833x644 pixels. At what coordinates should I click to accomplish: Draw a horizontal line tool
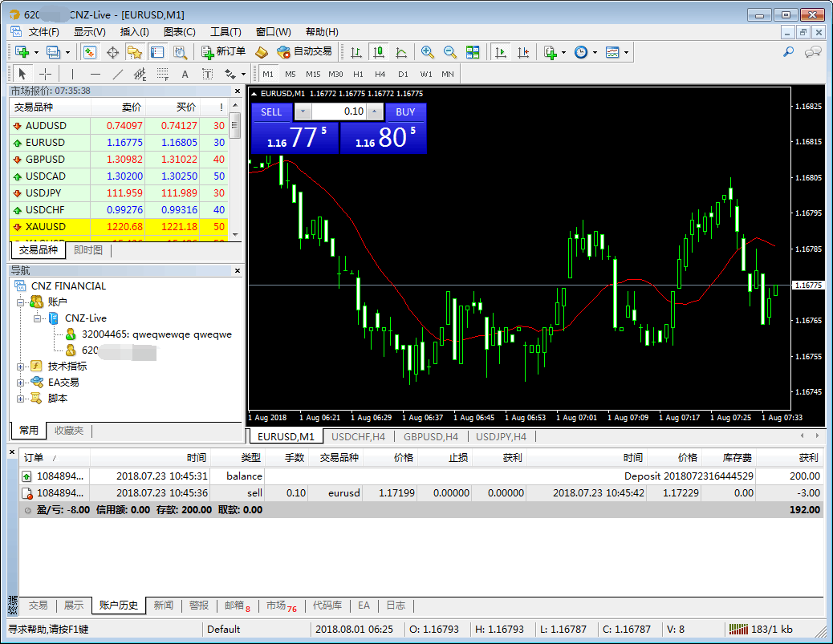pos(95,74)
